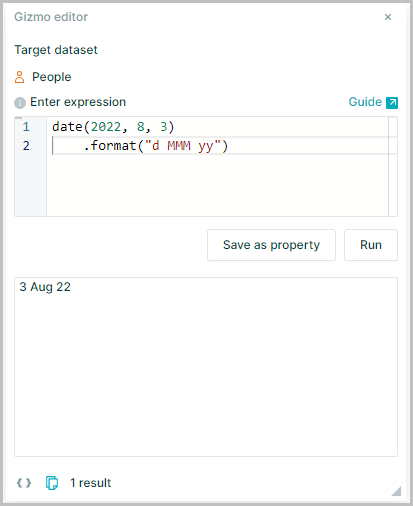Screen dimensions: 413x506
Task: Click the Target dataset label
Action: coord(56,50)
